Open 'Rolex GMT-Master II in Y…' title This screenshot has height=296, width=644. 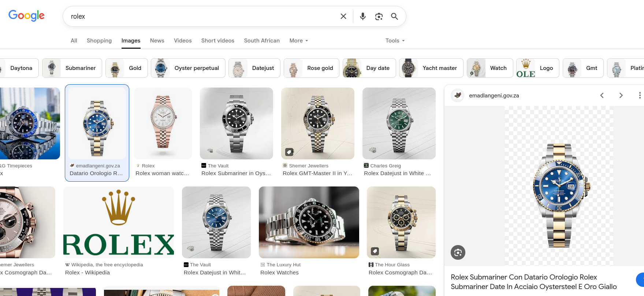(x=317, y=173)
